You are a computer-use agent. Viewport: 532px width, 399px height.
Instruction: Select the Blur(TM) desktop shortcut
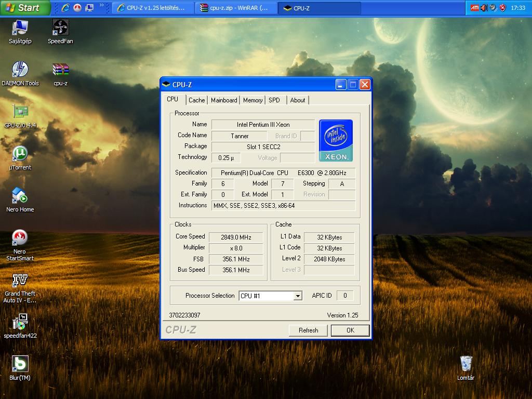click(x=20, y=368)
